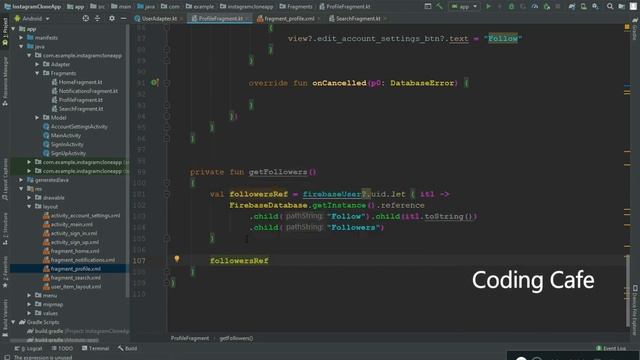Expand the mipmap folder
640x360 pixels.
tap(29, 304)
